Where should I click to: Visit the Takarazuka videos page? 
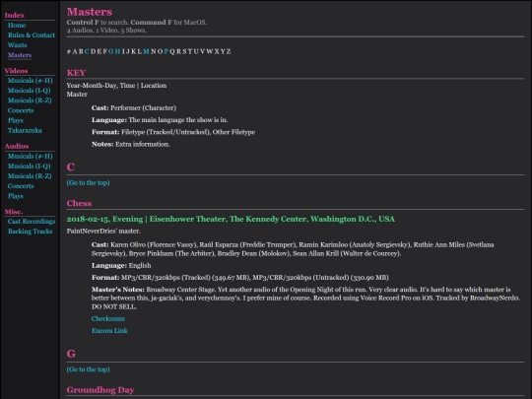click(25, 130)
